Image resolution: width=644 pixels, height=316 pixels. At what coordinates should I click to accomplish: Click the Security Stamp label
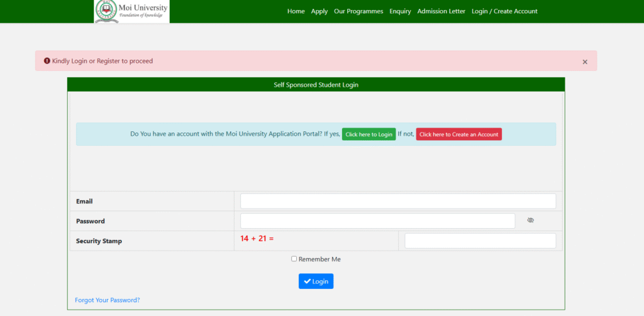99,241
